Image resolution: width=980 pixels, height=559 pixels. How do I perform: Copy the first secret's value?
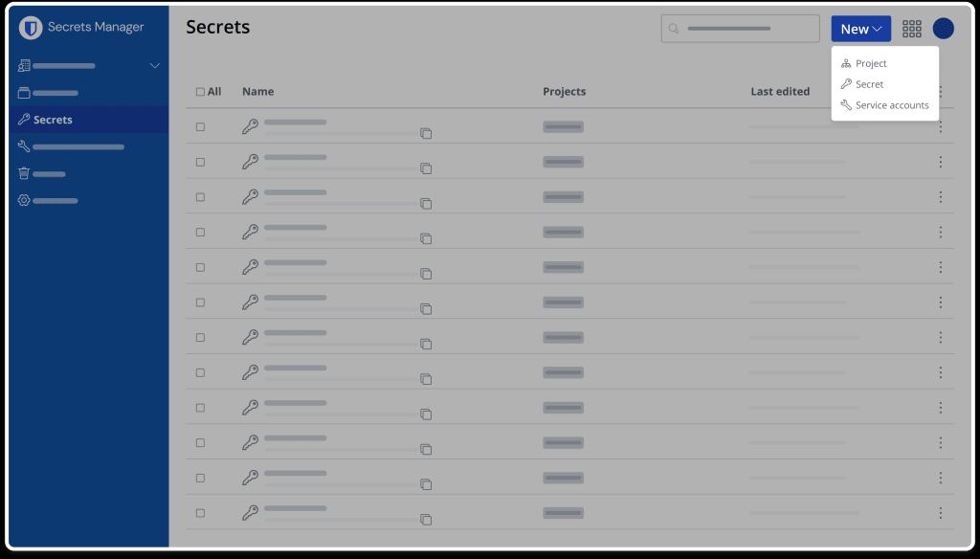pos(426,133)
